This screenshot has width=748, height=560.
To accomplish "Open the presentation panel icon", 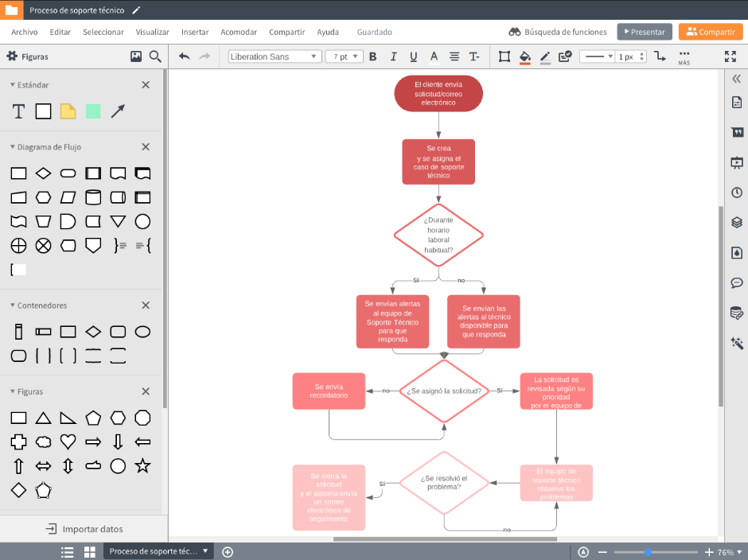I will tap(736, 162).
